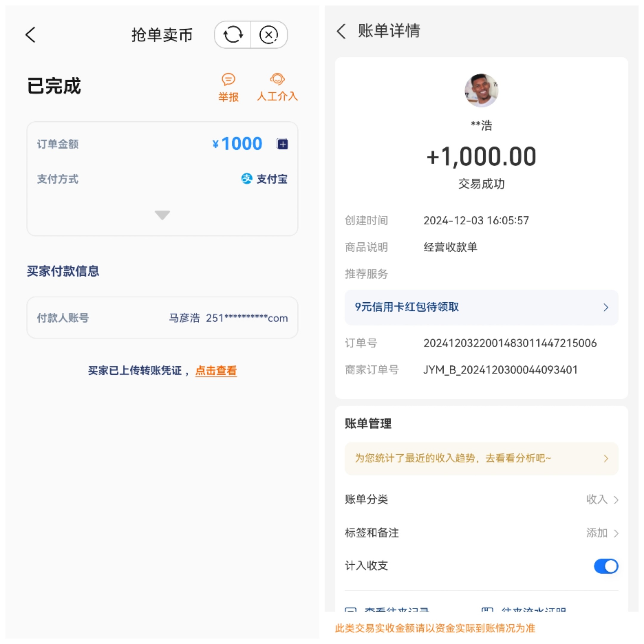644x644 pixels.
Task: Go back from the 账单详情 page
Action: click(341, 31)
